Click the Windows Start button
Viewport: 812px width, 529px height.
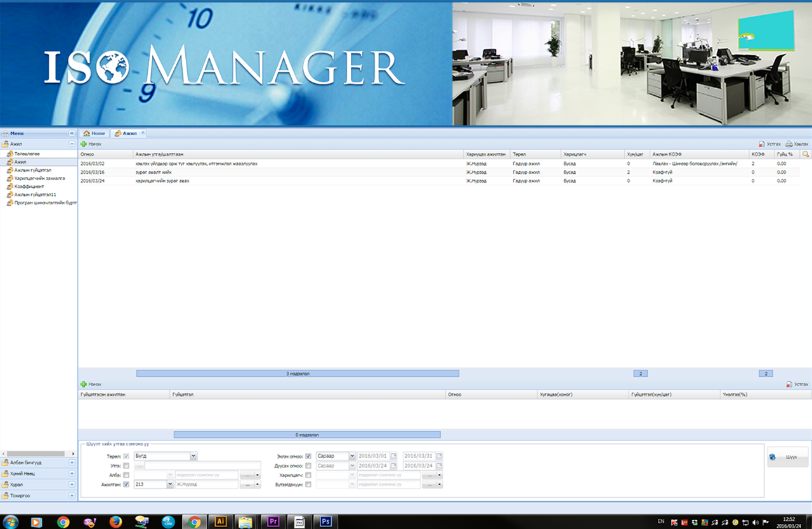pyautogui.click(x=11, y=521)
